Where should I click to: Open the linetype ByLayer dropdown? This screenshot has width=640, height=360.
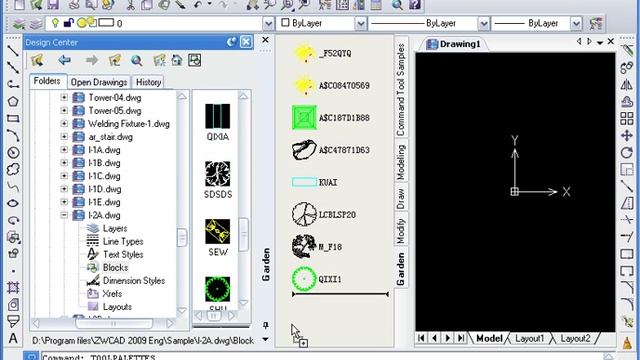[x=483, y=24]
